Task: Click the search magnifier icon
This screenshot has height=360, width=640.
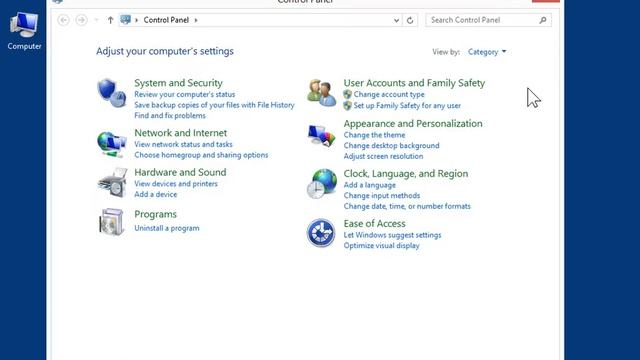Action: click(542, 20)
